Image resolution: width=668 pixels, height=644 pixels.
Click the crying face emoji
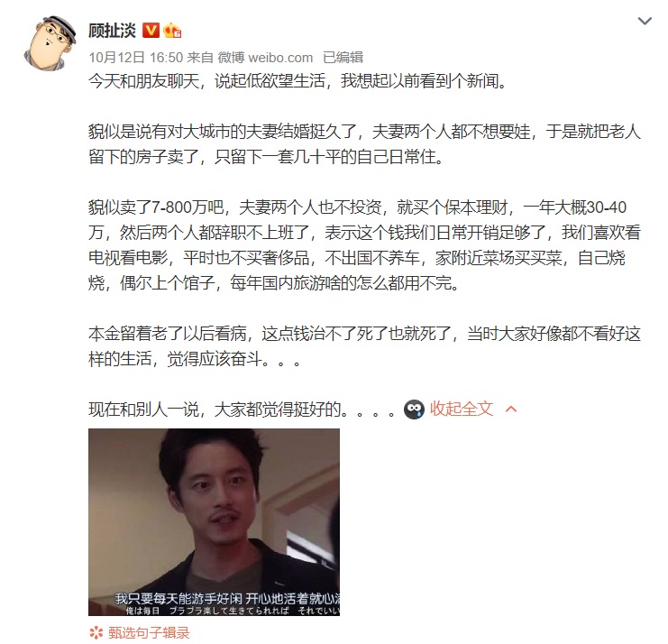point(414,409)
